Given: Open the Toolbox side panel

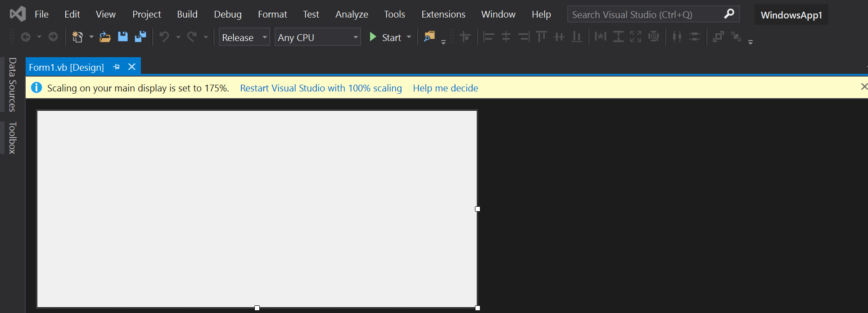Looking at the screenshot, I should pyautogui.click(x=12, y=138).
